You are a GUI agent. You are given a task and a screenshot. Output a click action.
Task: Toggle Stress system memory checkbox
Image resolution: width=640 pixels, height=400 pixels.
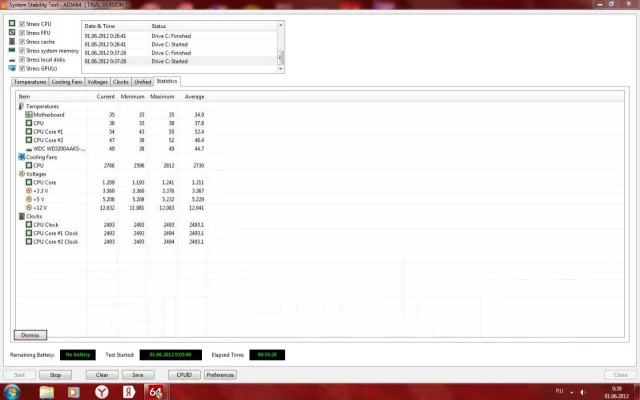22,51
